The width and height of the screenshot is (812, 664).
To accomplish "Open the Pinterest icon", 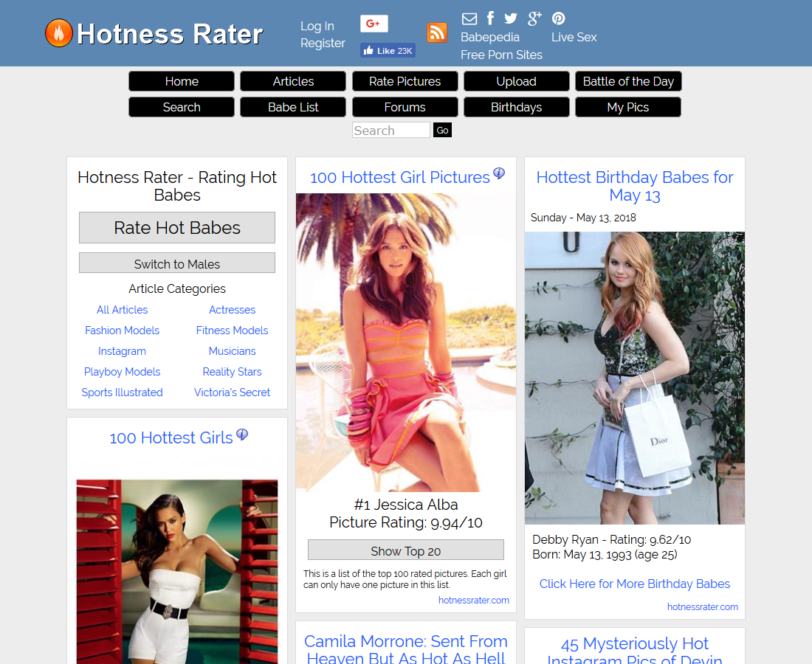I will coord(558,18).
